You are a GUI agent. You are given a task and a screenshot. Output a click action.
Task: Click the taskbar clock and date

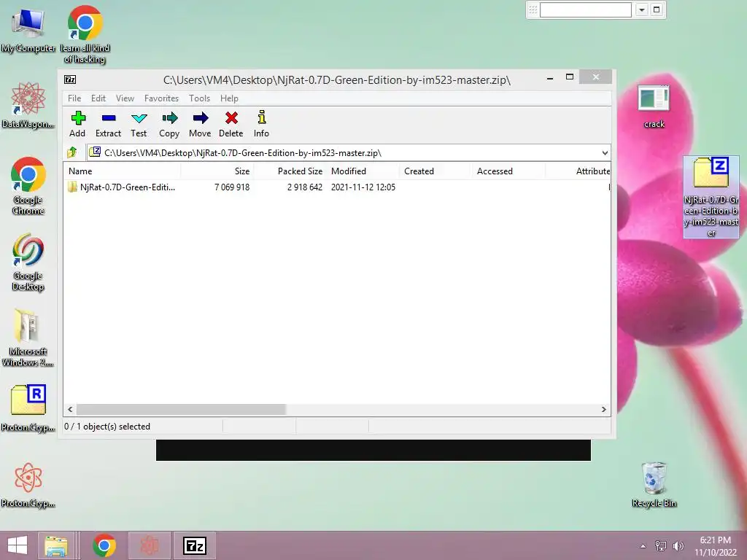(x=716, y=546)
